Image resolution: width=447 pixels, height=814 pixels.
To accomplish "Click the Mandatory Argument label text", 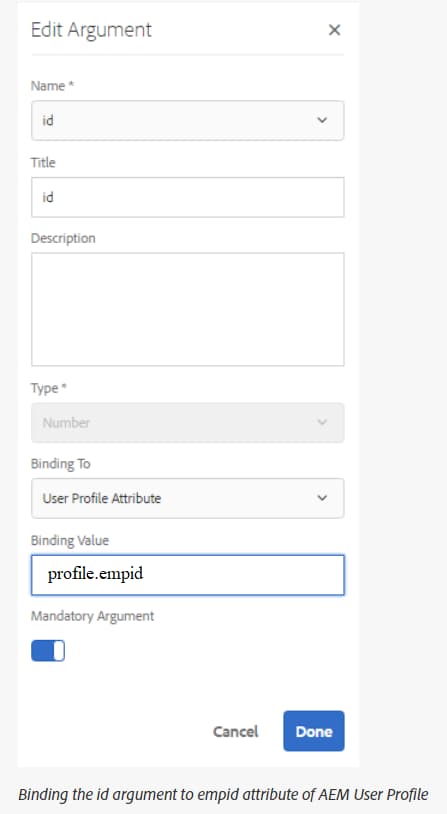I will tap(92, 616).
